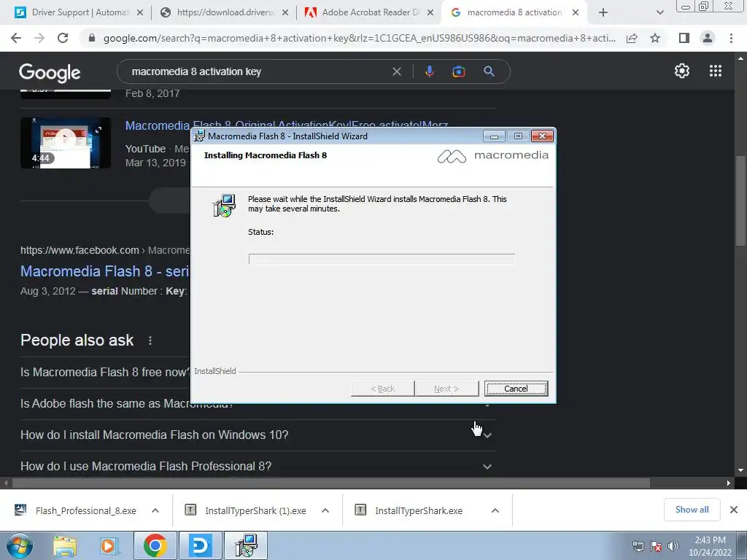Open InstallTyperShark (1).exe options arrow
Screen dimensions: 747x560
[x=325, y=510]
